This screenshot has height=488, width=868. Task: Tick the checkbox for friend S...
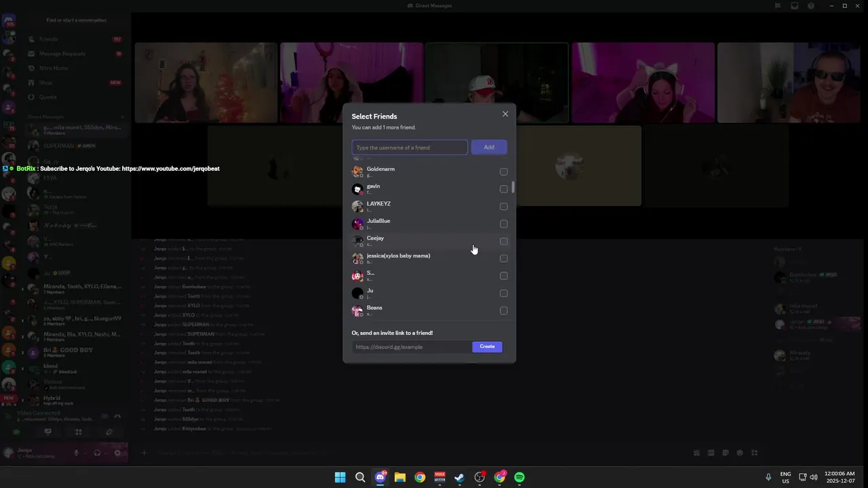503,276
